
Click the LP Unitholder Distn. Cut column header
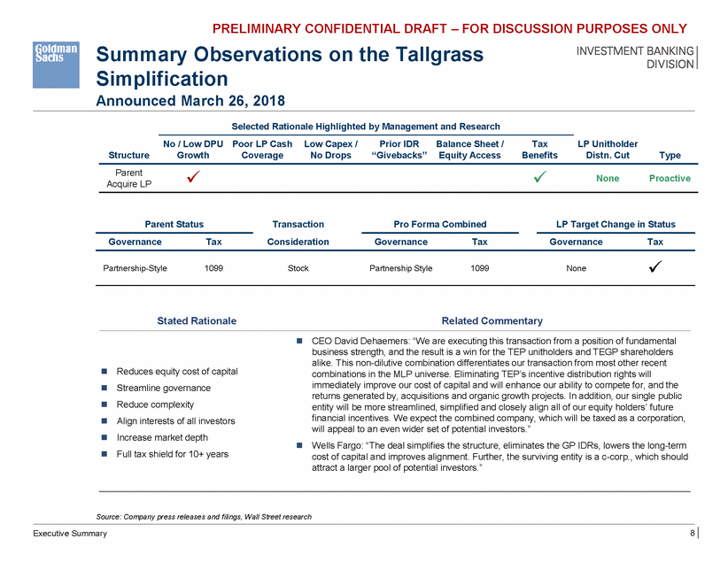pos(608,150)
